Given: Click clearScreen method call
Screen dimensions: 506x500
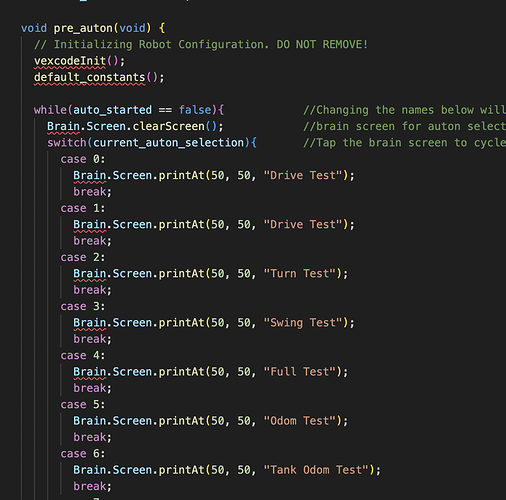Looking at the screenshot, I should pyautogui.click(x=168, y=126).
